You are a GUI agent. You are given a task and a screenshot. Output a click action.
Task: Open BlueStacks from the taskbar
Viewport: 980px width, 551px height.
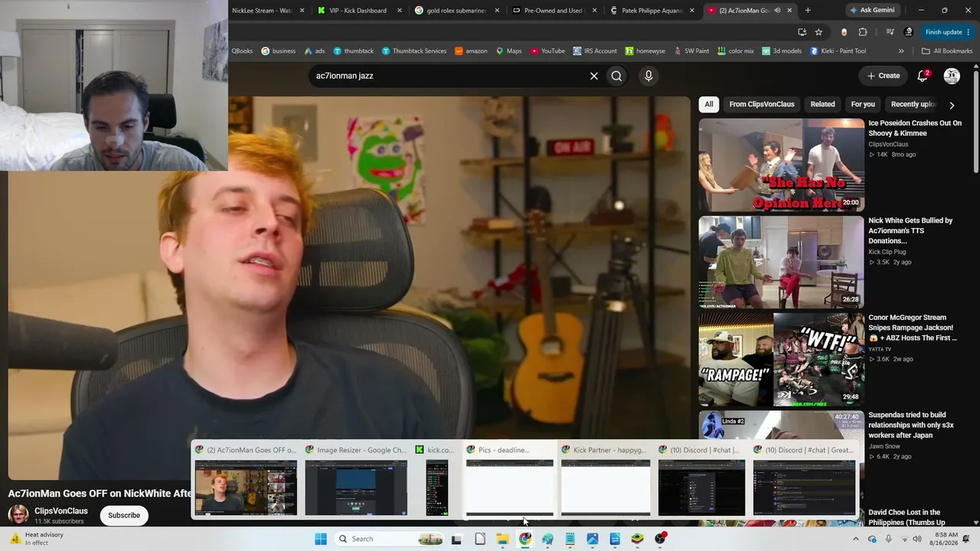(637, 539)
